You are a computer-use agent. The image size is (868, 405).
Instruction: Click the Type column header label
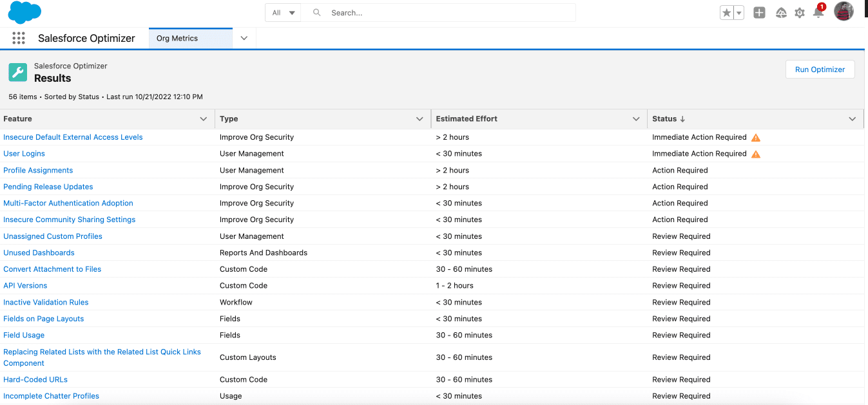click(229, 119)
